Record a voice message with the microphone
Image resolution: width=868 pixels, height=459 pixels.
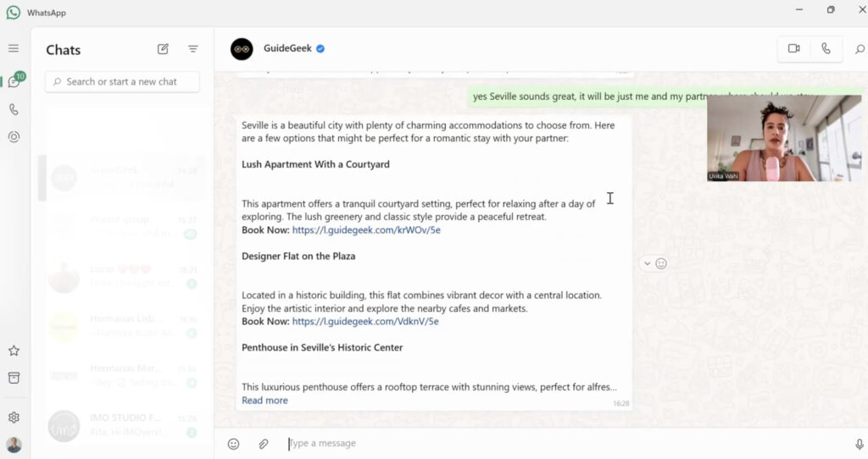point(860,444)
